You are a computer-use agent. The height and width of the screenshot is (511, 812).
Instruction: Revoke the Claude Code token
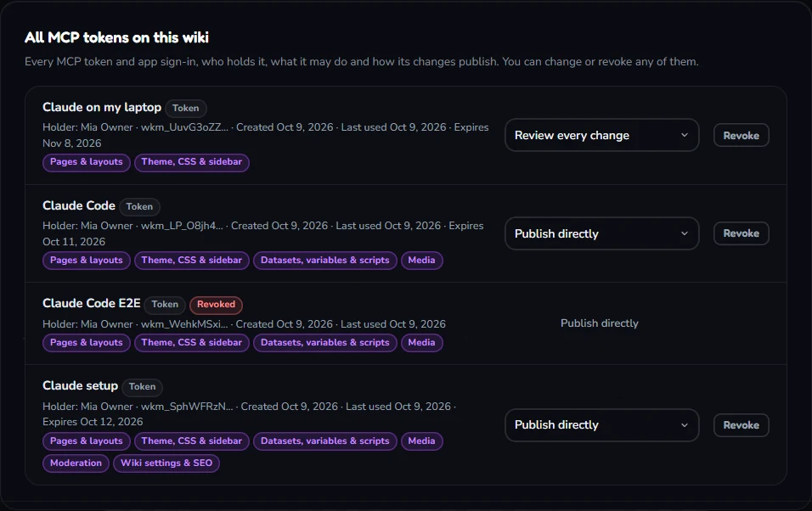pos(741,233)
